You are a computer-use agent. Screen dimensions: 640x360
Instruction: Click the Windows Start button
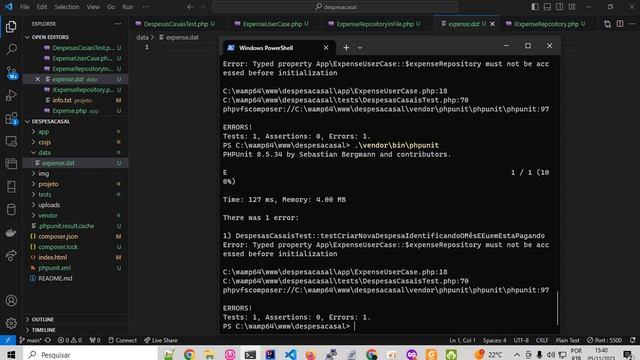pos(11,354)
